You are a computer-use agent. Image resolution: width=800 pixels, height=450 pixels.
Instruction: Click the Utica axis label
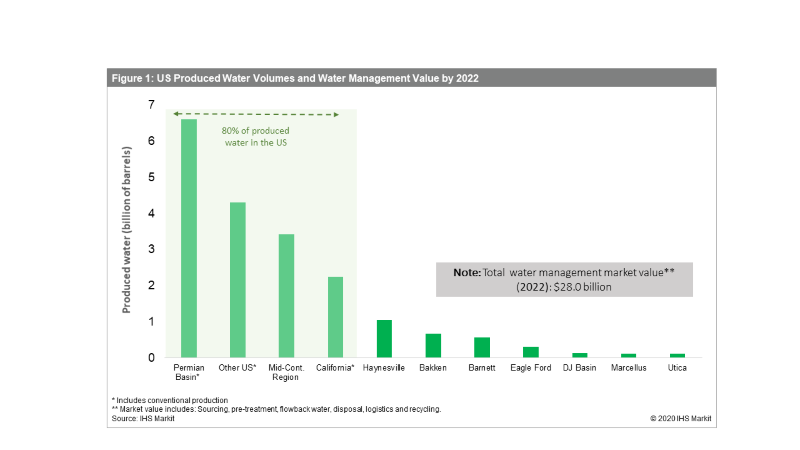point(677,367)
